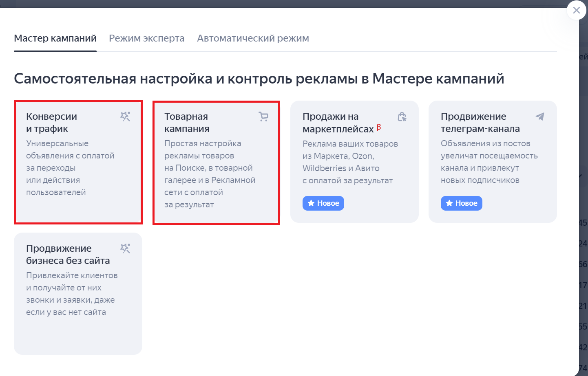
Task: Click Новое badge on Продажи на маркетплейсах card
Action: coord(323,203)
